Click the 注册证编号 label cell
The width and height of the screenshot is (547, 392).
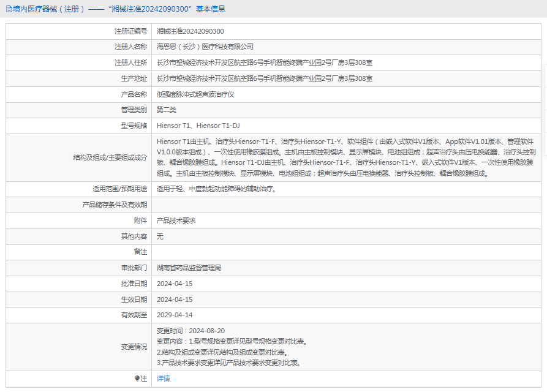pos(79,31)
